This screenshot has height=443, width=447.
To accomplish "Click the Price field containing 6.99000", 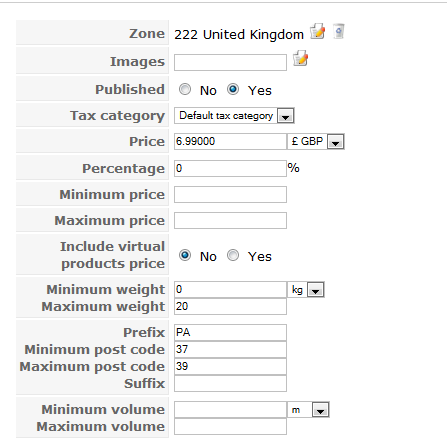I will (x=230, y=142).
